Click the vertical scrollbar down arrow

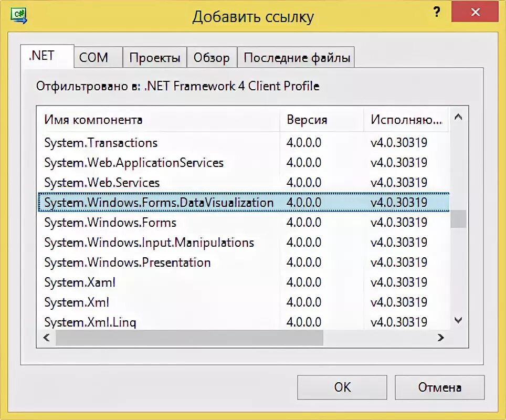click(458, 321)
